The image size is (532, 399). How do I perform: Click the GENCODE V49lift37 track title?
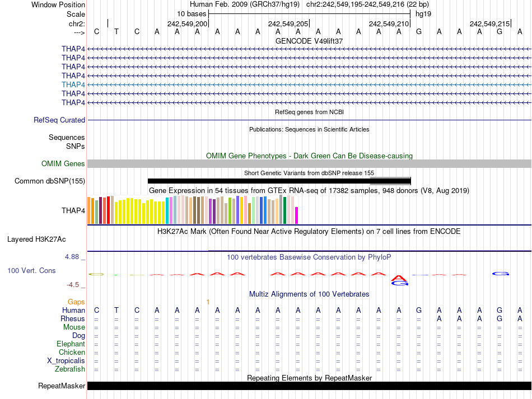tap(309, 41)
